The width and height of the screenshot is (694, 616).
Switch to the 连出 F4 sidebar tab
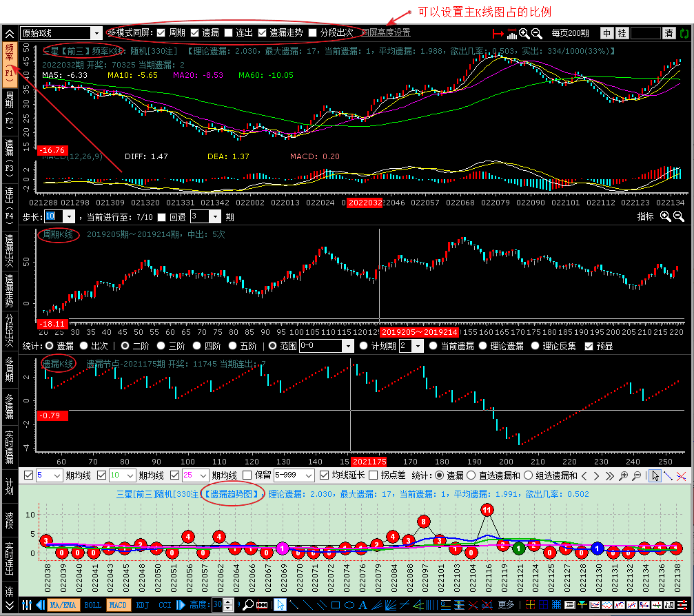[9, 206]
